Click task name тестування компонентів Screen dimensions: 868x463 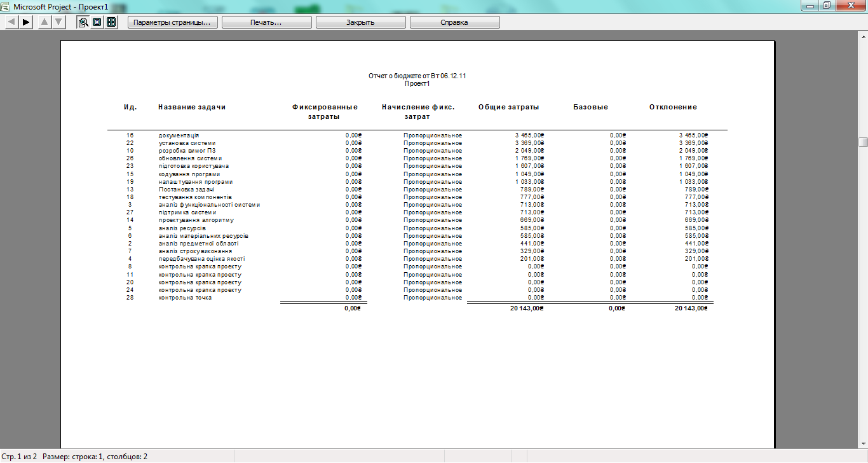[195, 197]
